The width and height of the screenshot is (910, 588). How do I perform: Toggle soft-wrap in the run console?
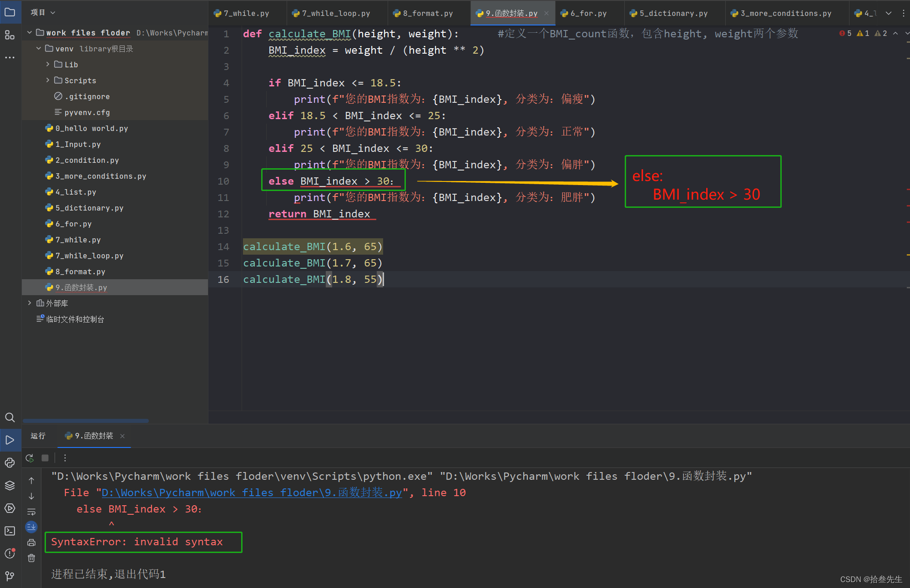click(31, 512)
